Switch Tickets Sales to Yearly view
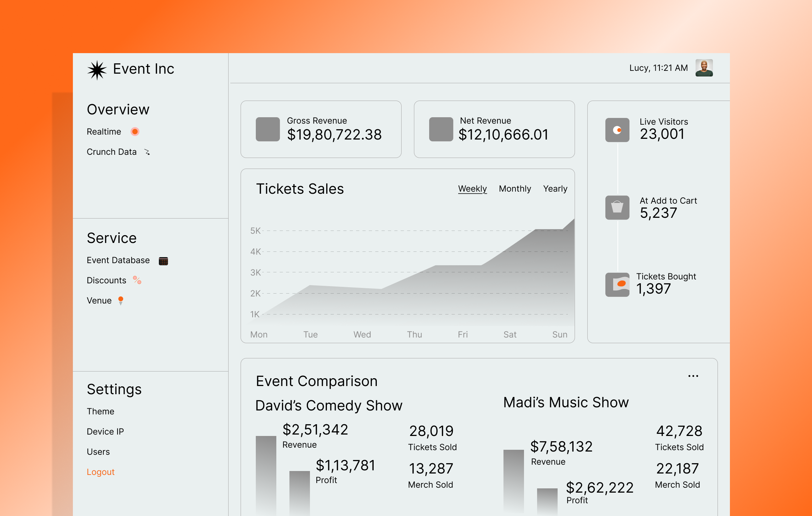 pos(555,189)
